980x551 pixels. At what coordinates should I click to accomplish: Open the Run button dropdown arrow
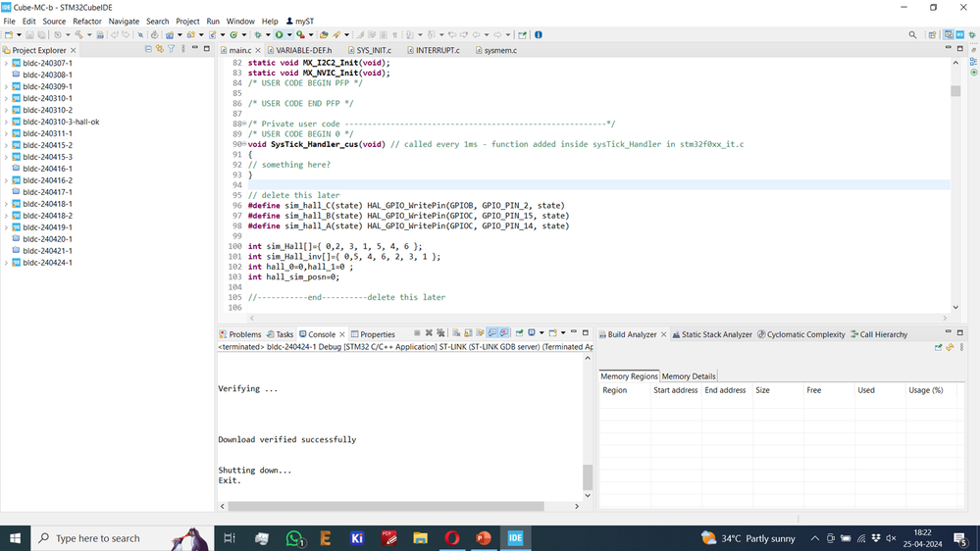coord(288,35)
